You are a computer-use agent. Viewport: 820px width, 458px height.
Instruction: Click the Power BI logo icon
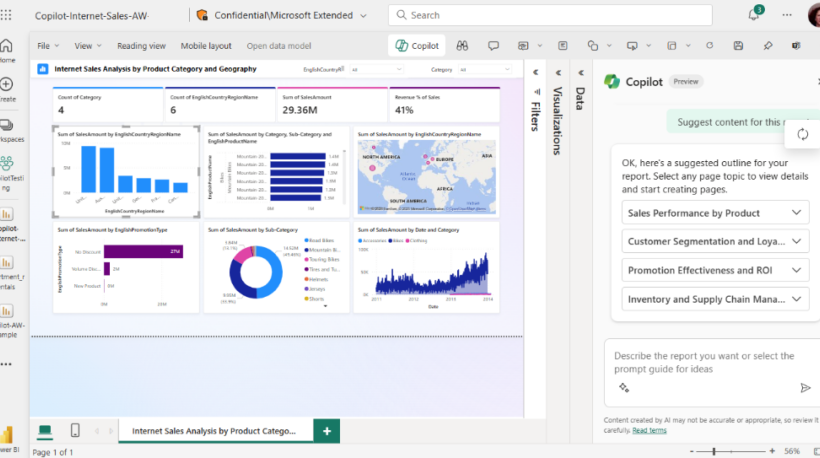(7, 436)
